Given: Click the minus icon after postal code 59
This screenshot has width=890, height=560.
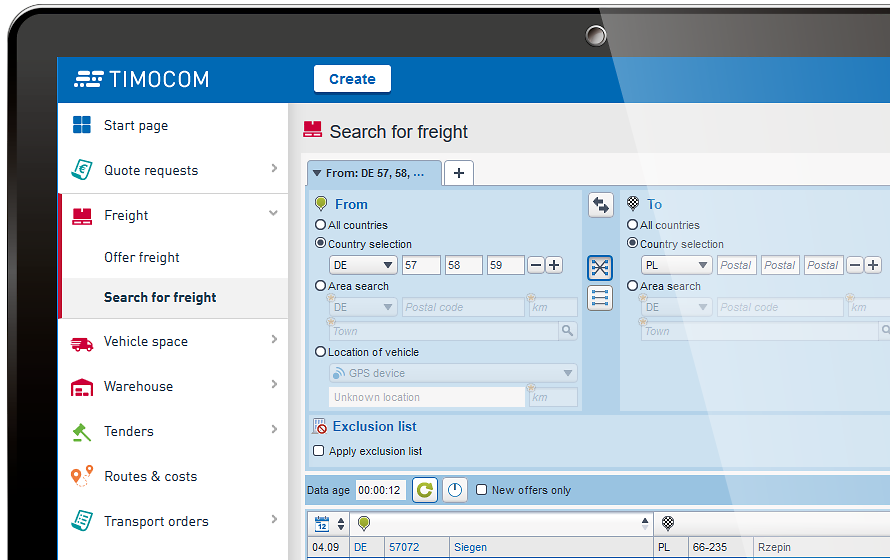Looking at the screenshot, I should [x=536, y=266].
